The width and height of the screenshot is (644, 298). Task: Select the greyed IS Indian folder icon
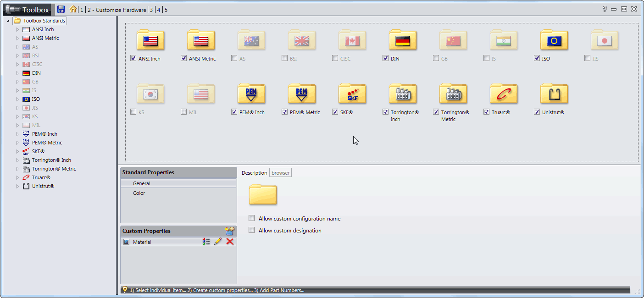[504, 40]
